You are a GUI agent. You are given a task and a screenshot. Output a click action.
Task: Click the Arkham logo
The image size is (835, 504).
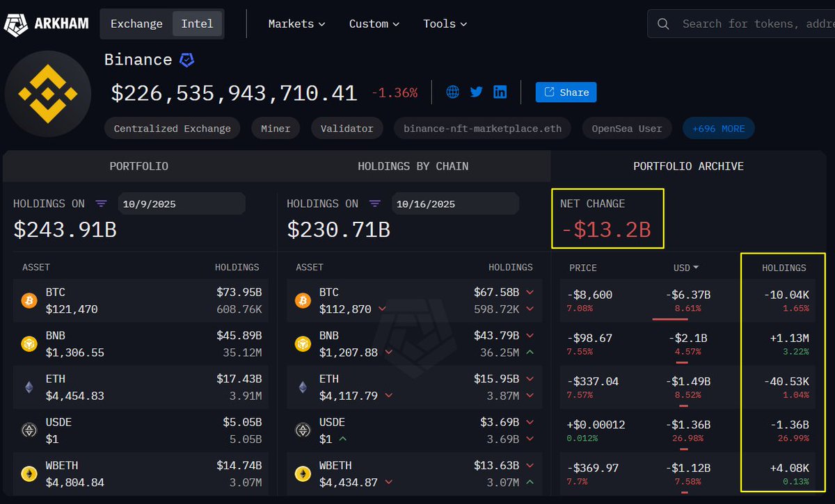pos(47,24)
